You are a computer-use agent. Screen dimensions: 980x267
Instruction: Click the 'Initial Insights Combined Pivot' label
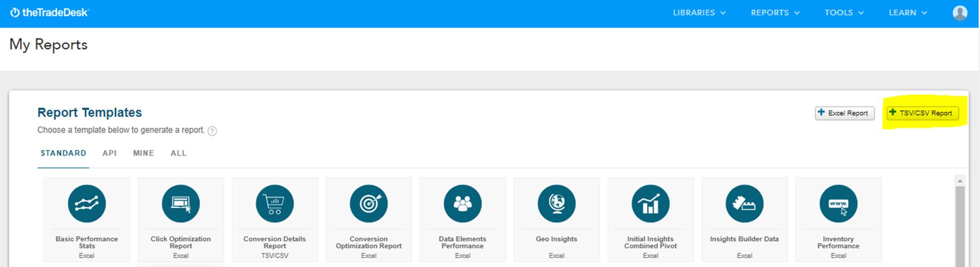coord(650,242)
